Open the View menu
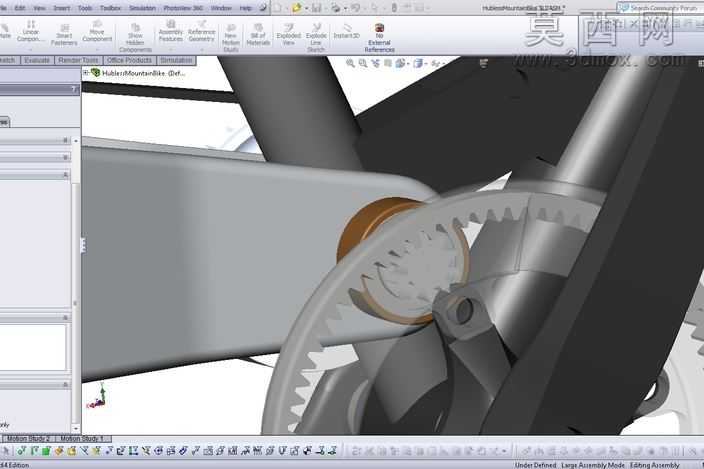Image resolution: width=704 pixels, height=469 pixels. [x=40, y=8]
